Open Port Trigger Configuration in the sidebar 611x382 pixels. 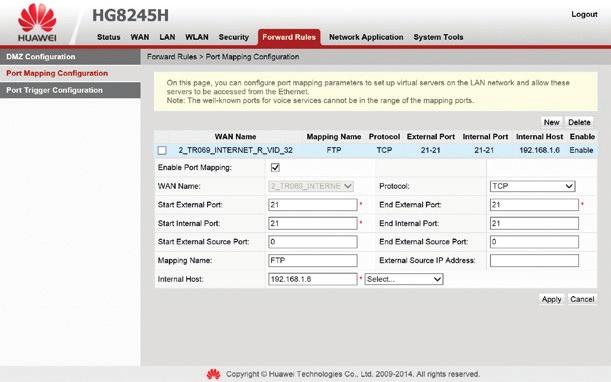coord(70,90)
